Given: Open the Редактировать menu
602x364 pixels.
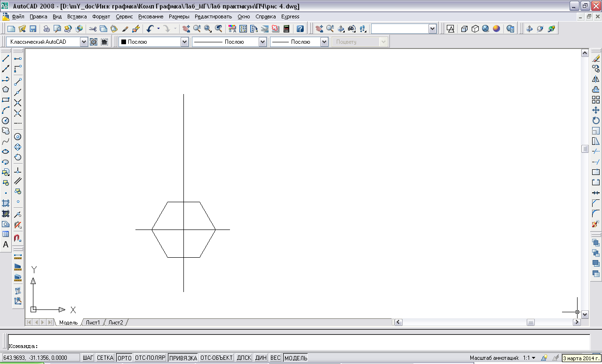Looking at the screenshot, I should (x=214, y=16).
